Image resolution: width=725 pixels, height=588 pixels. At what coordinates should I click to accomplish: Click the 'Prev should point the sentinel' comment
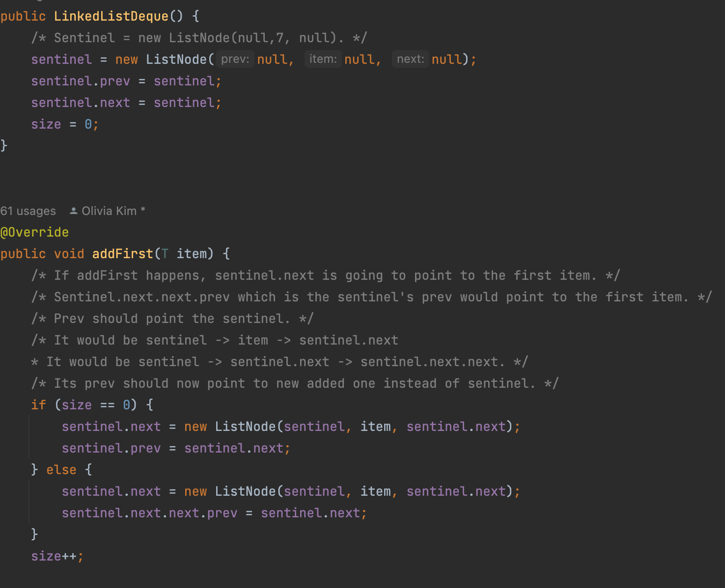tap(172, 319)
